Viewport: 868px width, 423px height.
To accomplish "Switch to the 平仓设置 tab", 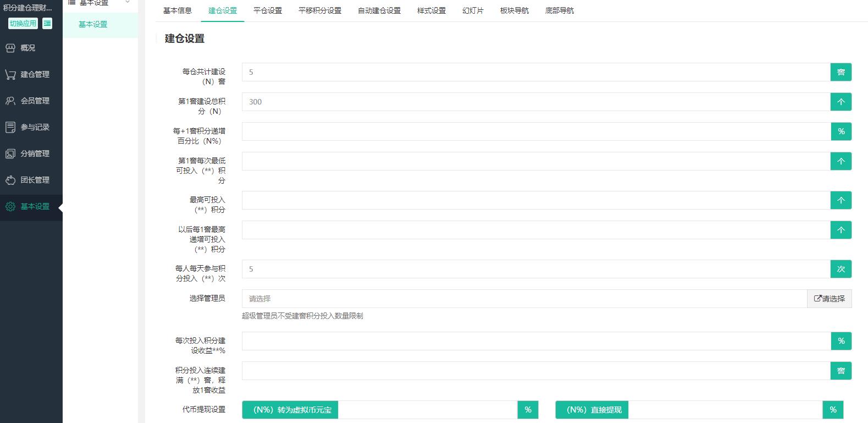I will coord(268,10).
